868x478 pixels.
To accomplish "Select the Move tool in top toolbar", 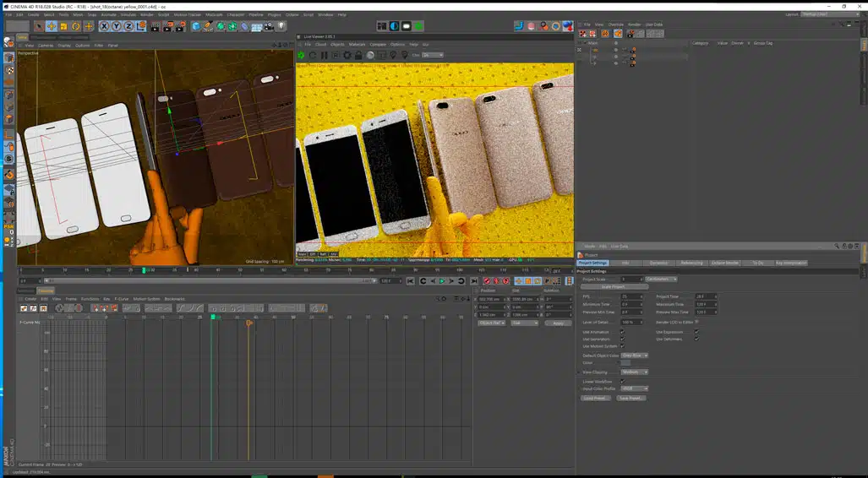I will coord(51,26).
